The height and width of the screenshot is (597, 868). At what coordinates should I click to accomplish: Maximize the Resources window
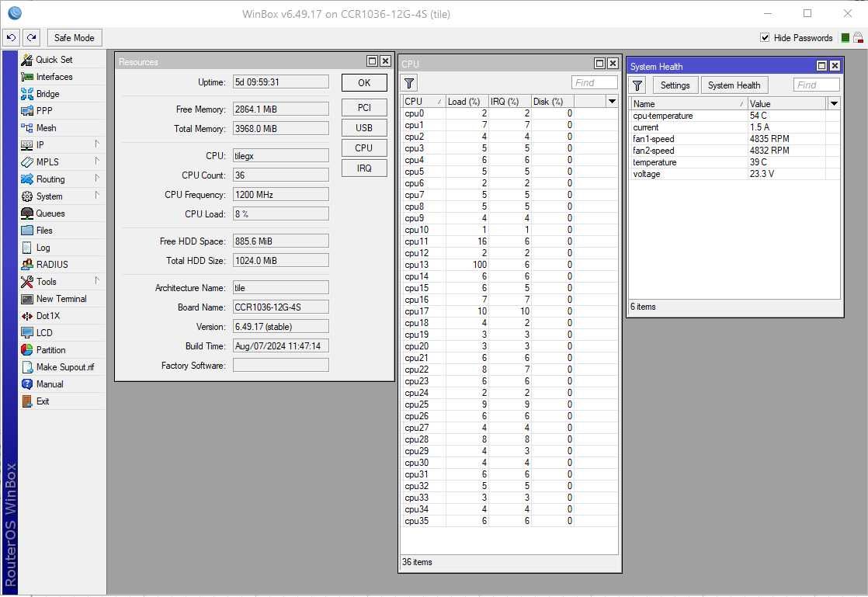(372, 61)
